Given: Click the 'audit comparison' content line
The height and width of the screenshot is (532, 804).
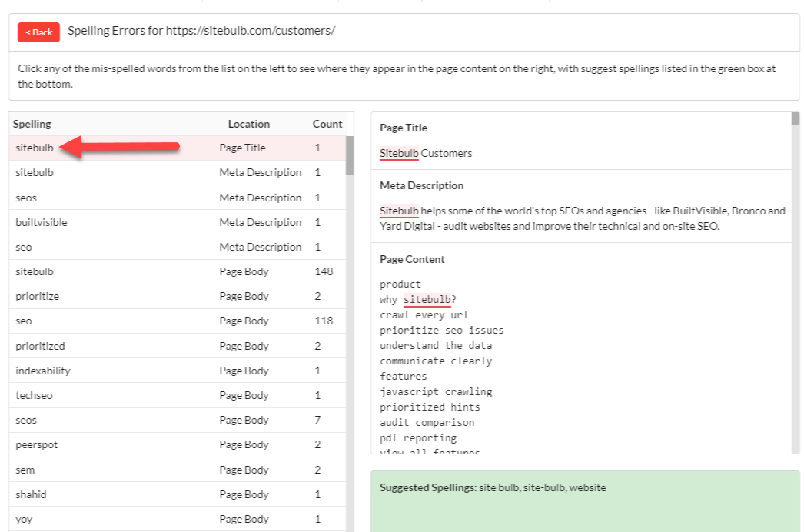Looking at the screenshot, I should pyautogui.click(x=427, y=422).
